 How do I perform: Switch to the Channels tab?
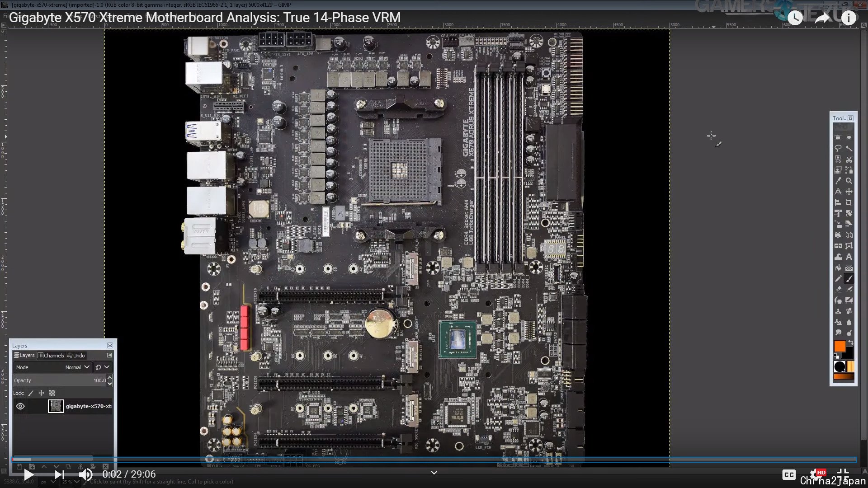click(x=51, y=356)
